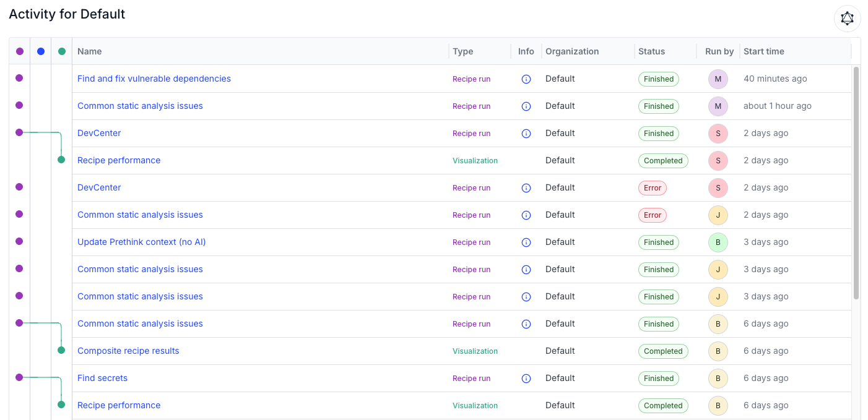This screenshot has width=868, height=420.
Task: Click Finished badge on Find and fix vulnerable dependencies row
Action: [659, 79]
